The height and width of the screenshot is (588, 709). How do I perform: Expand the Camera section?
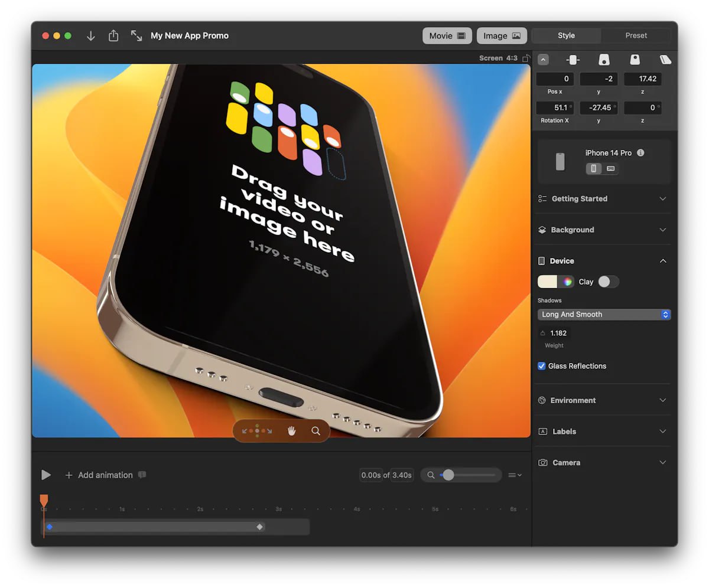[603, 463]
